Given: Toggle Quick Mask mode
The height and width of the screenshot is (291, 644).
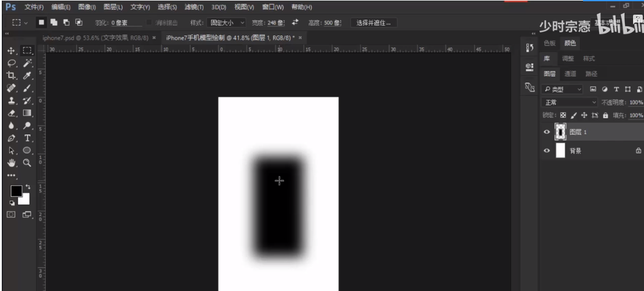Looking at the screenshot, I should (11, 215).
